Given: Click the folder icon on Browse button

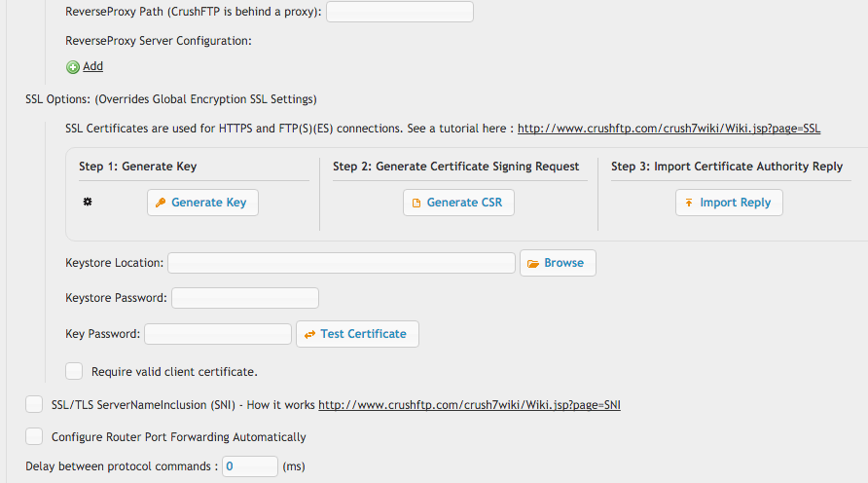Looking at the screenshot, I should coord(533,263).
